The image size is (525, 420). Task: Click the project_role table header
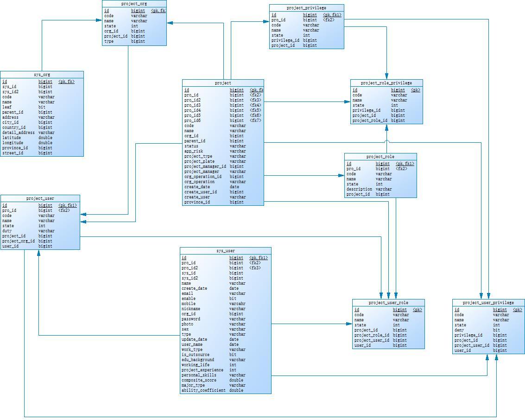tap(380, 157)
